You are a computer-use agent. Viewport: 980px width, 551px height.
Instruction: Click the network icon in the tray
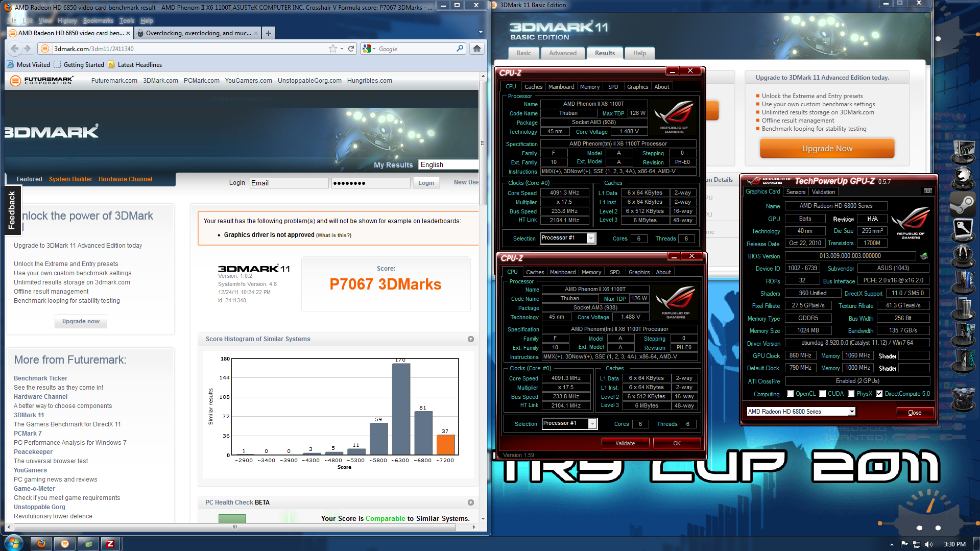(x=916, y=544)
